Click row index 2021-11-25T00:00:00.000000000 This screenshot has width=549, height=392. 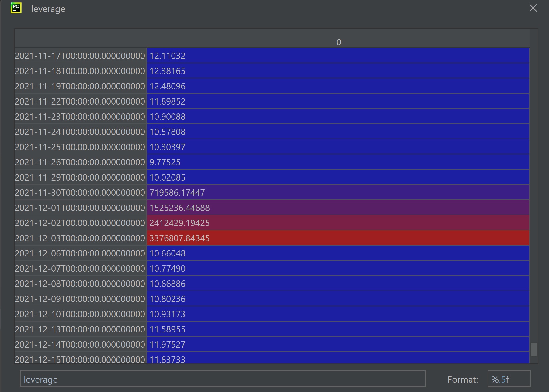click(x=80, y=147)
